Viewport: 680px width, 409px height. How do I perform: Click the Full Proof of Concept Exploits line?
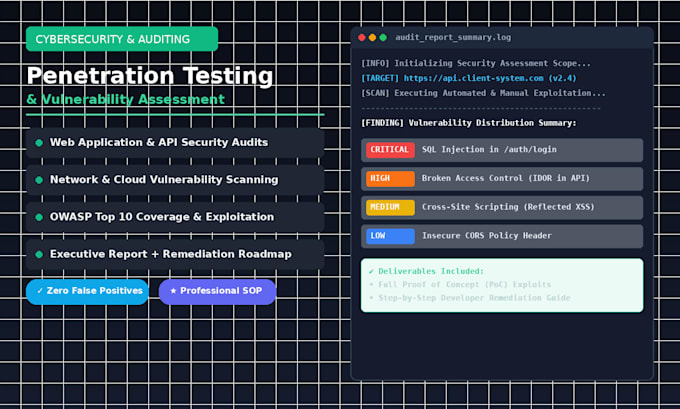coord(464,285)
